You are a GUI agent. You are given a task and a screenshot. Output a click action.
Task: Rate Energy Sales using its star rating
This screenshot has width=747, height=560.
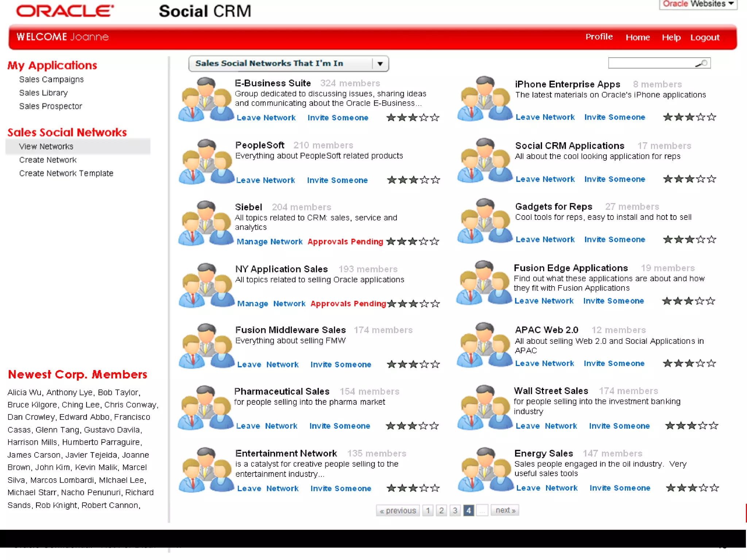(692, 488)
